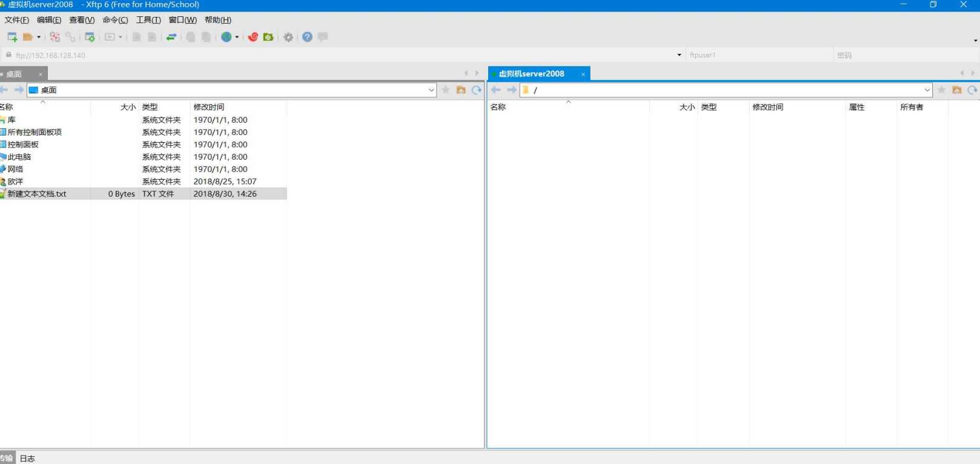Screen dimensions: 980x464
Task: Open the 编辑(E) menu
Action: [x=49, y=20]
